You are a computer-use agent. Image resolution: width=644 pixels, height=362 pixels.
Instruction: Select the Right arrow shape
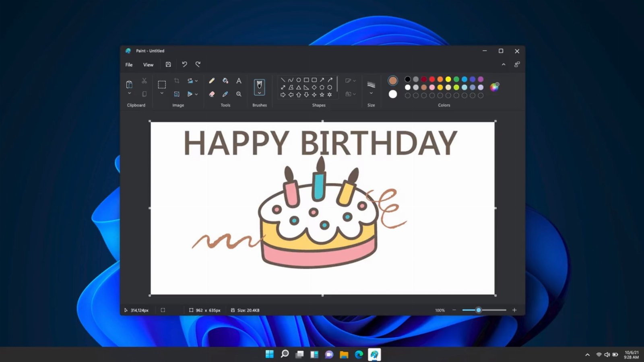tap(283, 95)
